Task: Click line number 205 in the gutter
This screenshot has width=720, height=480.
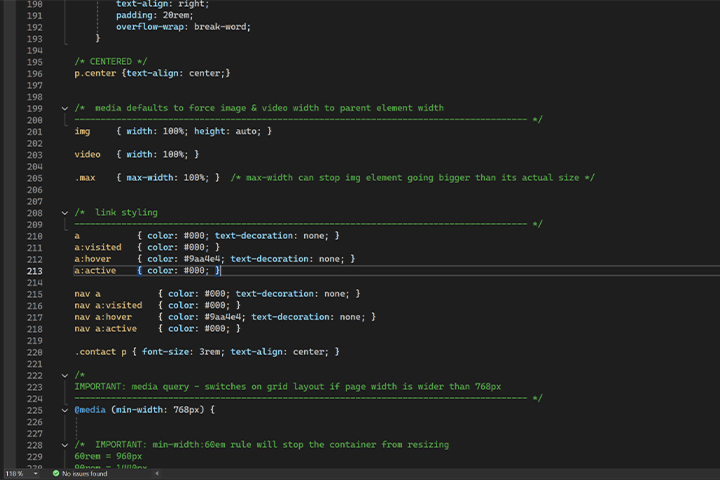Action: [34, 178]
